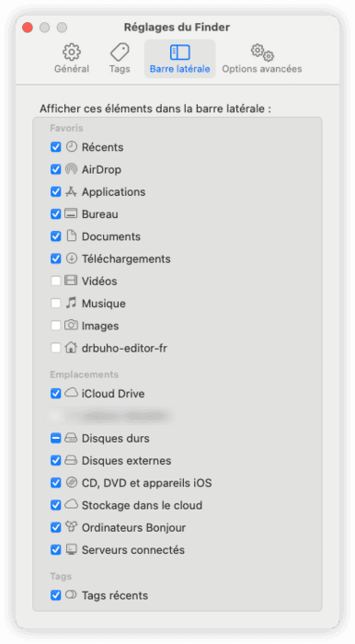Click the Récents clock icon
355x644 pixels.
click(x=72, y=146)
